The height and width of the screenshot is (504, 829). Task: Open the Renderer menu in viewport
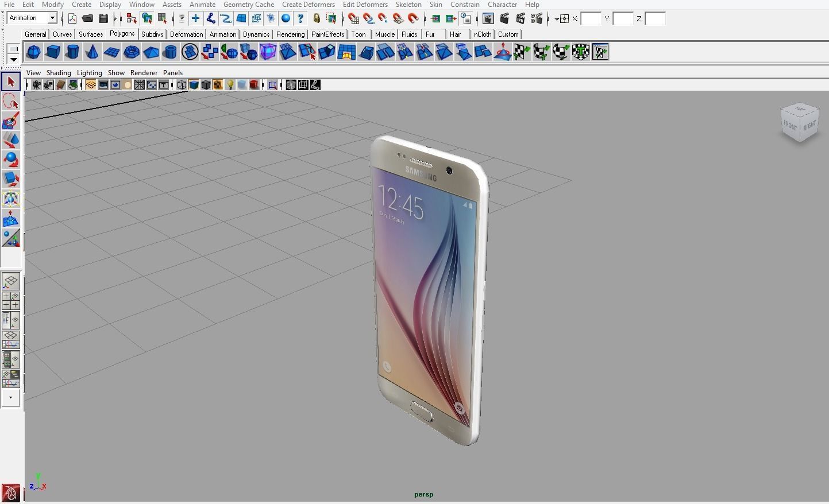tap(144, 73)
